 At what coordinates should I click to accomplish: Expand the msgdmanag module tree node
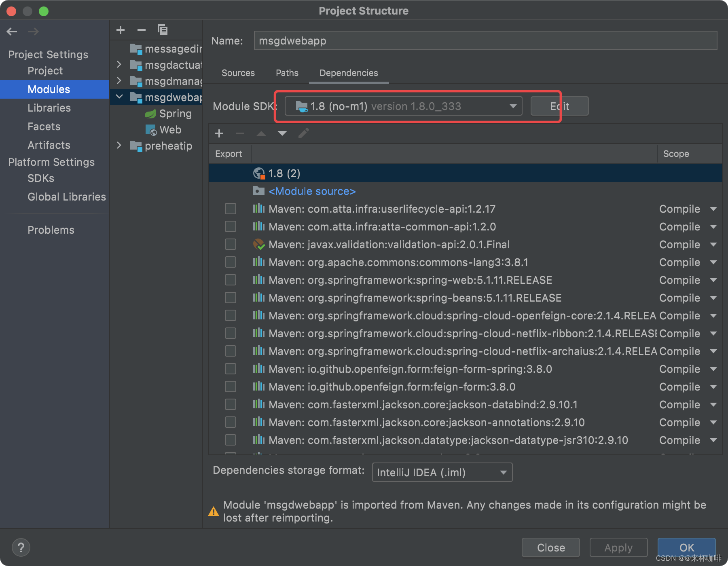[x=119, y=81]
